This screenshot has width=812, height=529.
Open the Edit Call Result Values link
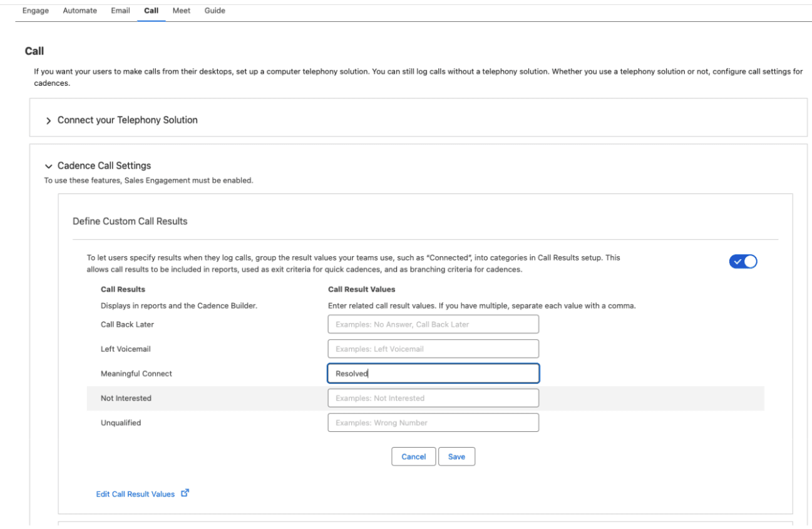tap(135, 494)
